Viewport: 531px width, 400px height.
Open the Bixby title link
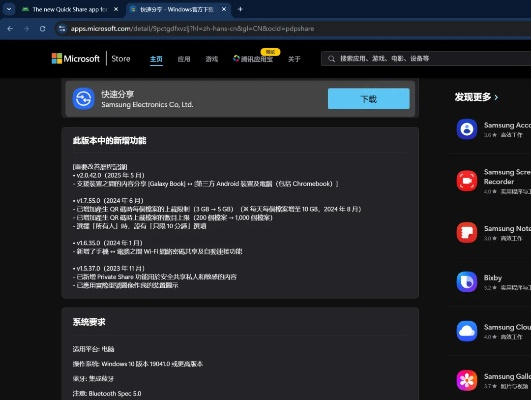coord(493,278)
